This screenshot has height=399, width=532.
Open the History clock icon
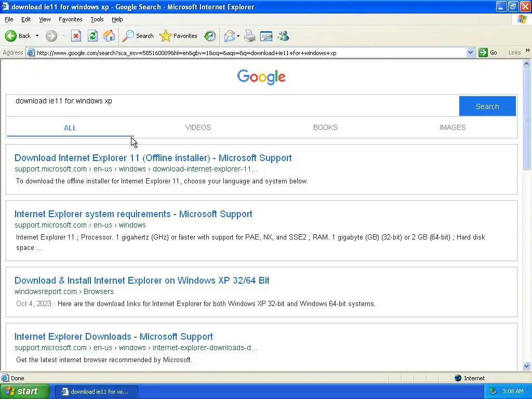coord(210,36)
